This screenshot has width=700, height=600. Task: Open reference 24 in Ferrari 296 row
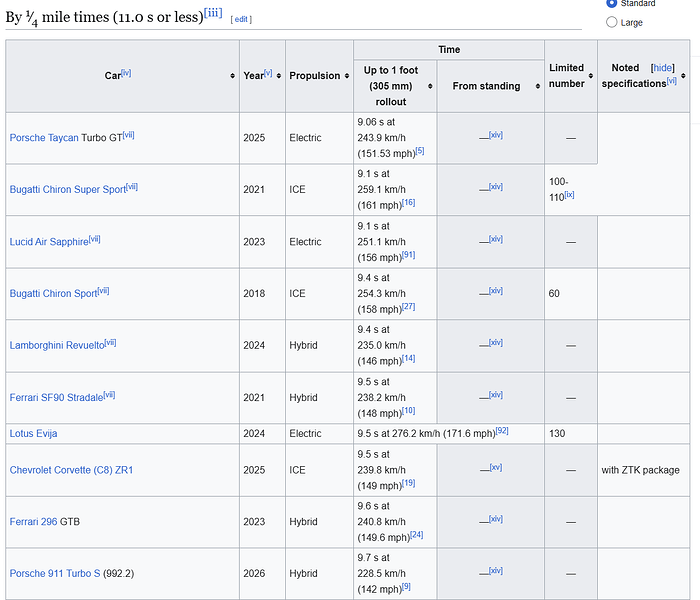click(417, 535)
